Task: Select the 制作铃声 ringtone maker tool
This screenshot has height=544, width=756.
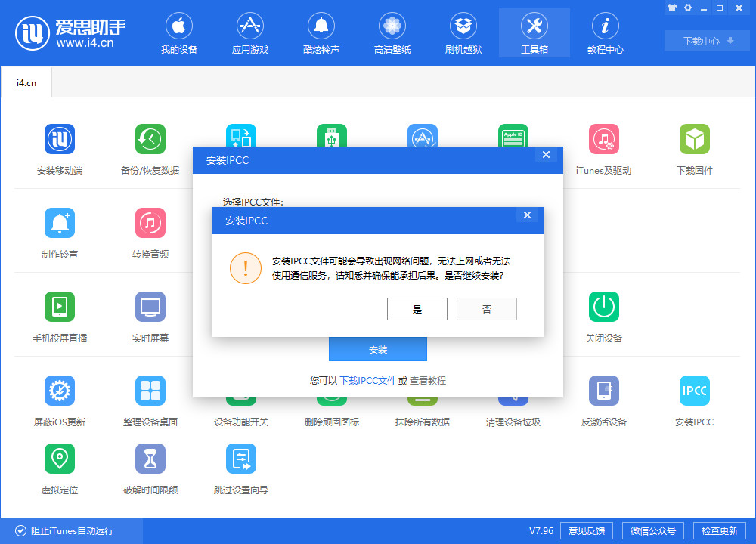Action: tap(60, 223)
